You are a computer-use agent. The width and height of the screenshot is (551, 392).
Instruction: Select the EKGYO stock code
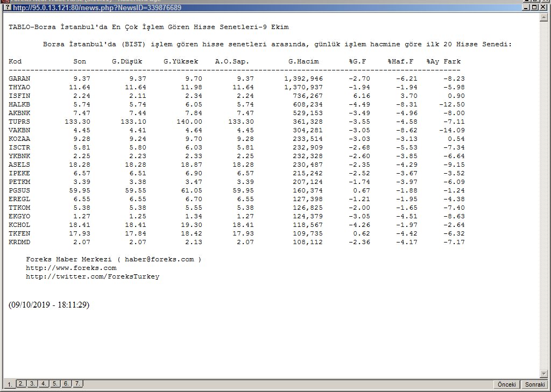(x=19, y=216)
